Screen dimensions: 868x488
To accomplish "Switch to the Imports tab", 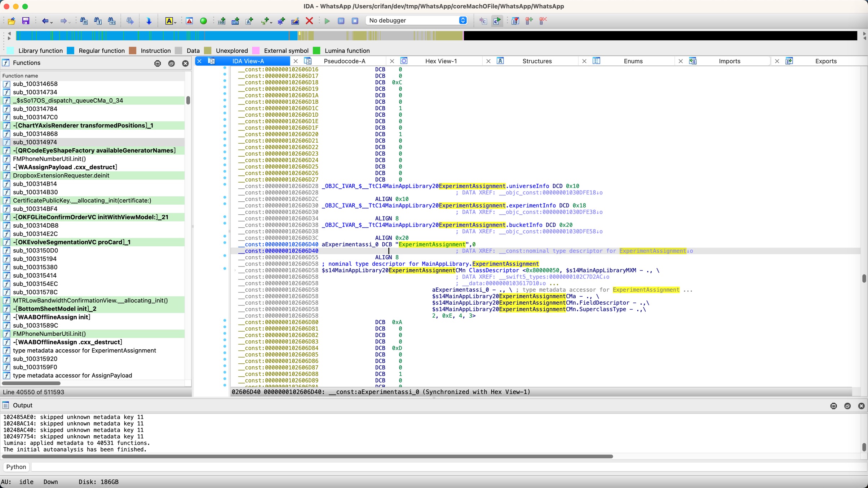I will (730, 61).
